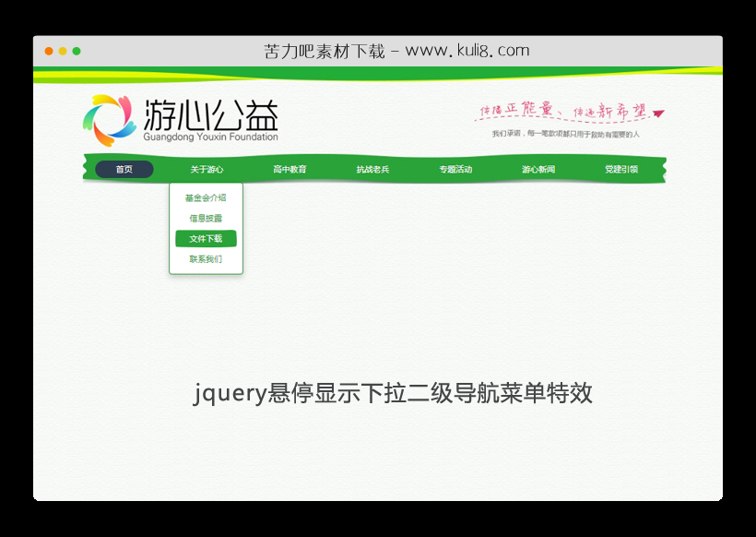Open the 游心新闻 navigation dropdown
756x537 pixels.
point(537,169)
